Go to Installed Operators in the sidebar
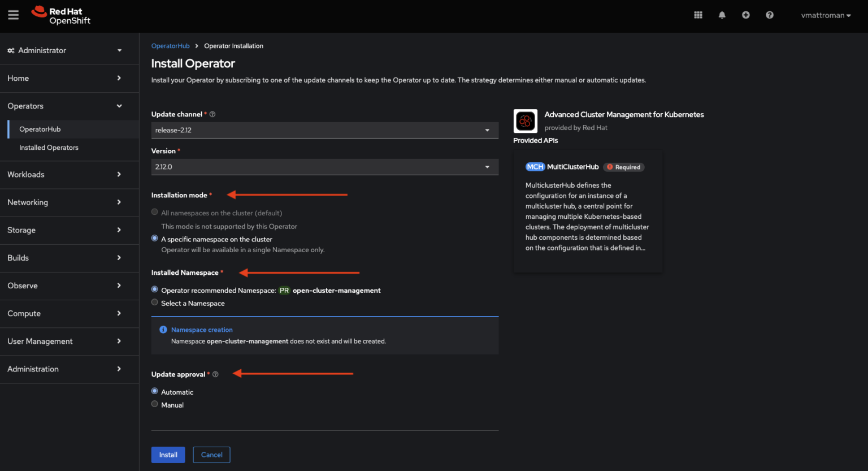This screenshot has width=868, height=471. pos(48,148)
